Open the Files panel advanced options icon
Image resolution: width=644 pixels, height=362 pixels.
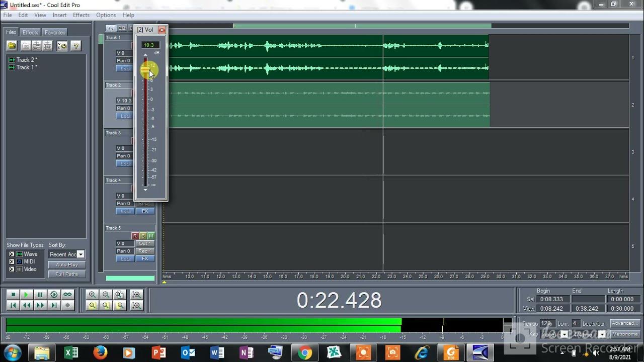click(62, 46)
